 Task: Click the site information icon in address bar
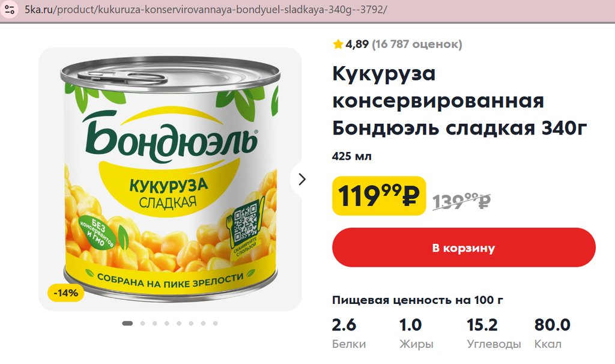pyautogui.click(x=10, y=10)
